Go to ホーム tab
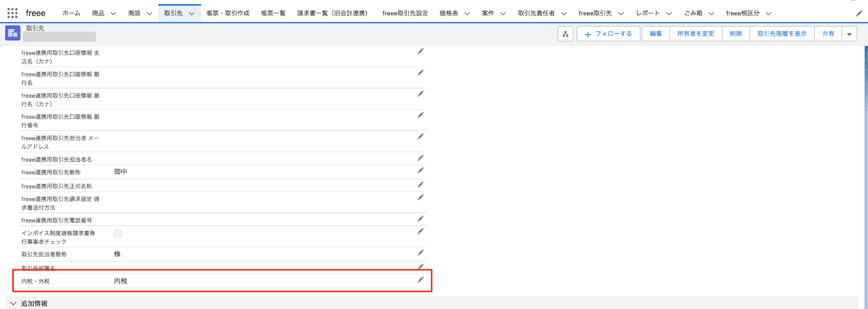The image size is (868, 309). click(71, 13)
